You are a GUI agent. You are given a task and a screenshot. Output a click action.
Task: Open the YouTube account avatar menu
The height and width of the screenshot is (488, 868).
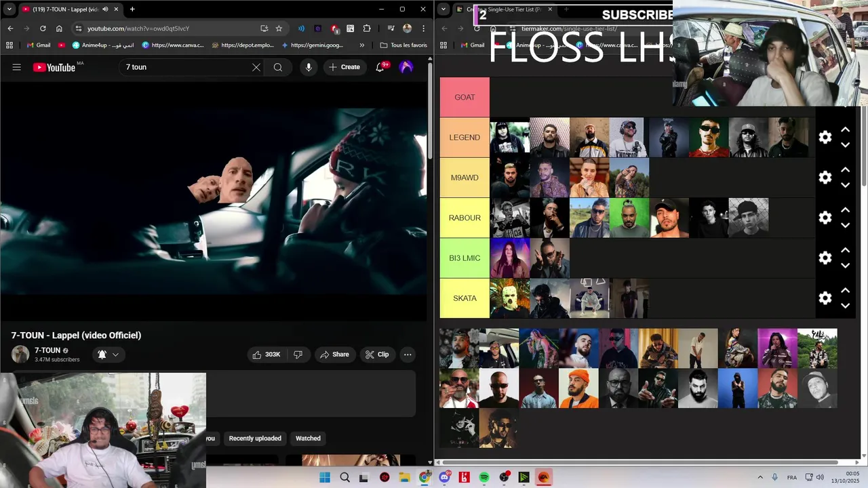click(x=406, y=67)
